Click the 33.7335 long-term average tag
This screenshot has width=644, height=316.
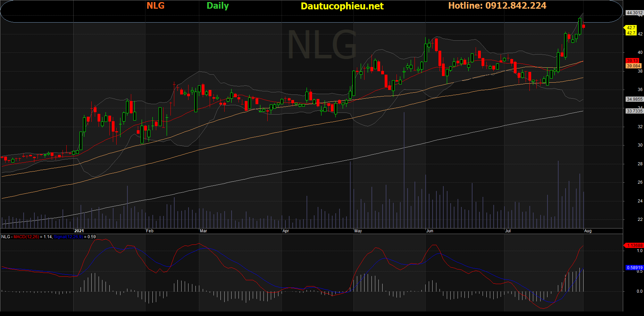coord(634,111)
